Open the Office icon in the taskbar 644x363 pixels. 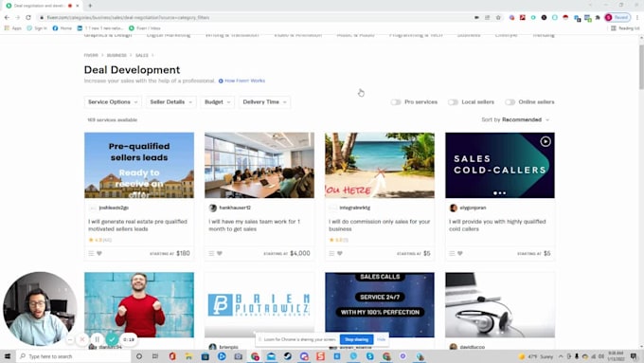[172, 356]
